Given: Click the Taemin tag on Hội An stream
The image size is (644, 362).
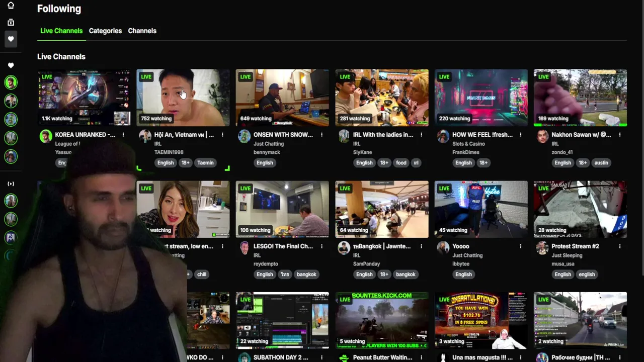Looking at the screenshot, I should click(205, 163).
